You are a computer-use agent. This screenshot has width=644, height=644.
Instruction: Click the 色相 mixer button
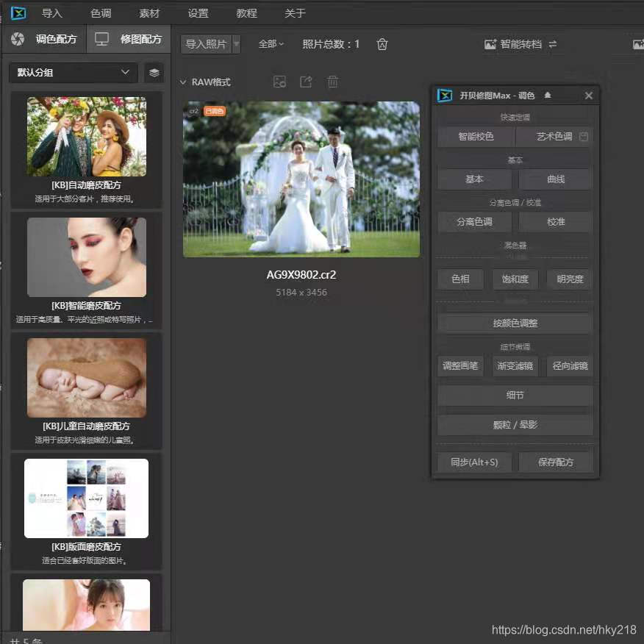click(x=460, y=279)
